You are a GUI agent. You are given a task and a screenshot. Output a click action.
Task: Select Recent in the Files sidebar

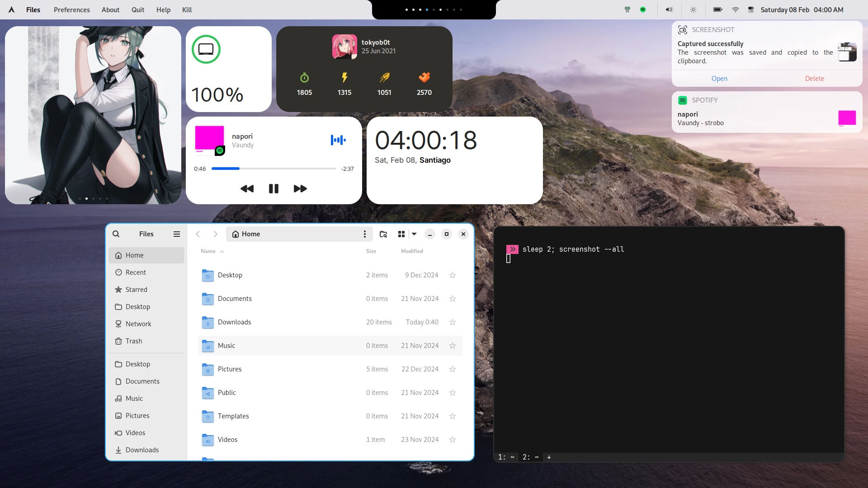coord(146,272)
